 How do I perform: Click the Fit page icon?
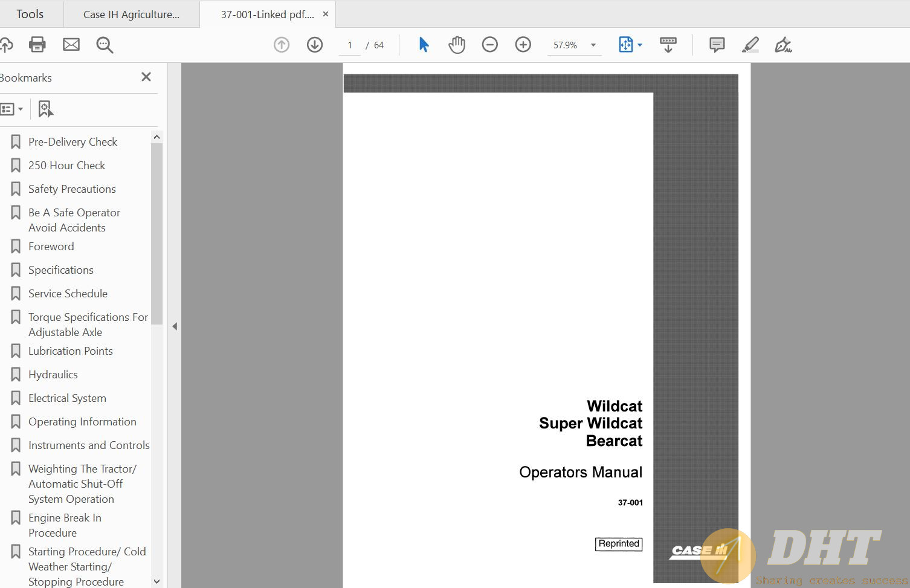click(625, 45)
